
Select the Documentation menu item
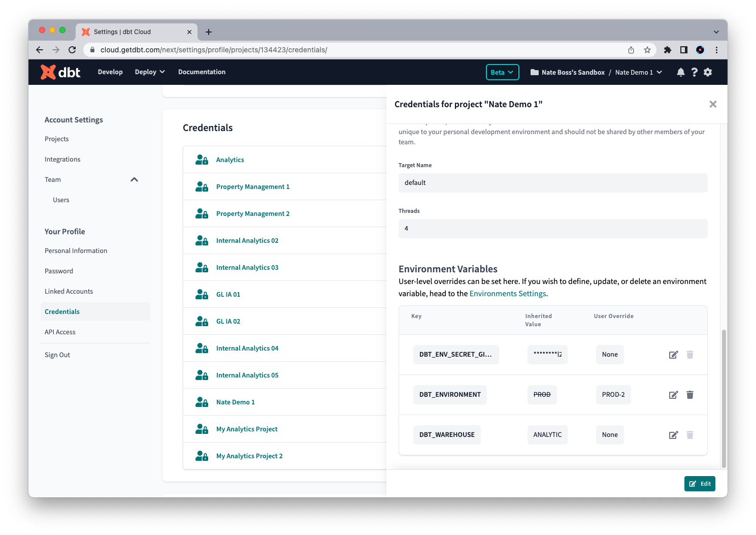coord(202,72)
